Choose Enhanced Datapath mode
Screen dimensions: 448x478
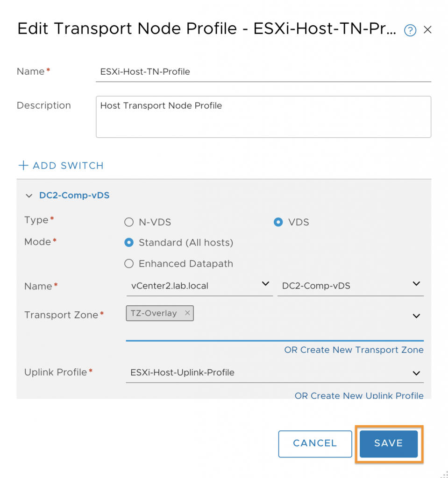(129, 263)
